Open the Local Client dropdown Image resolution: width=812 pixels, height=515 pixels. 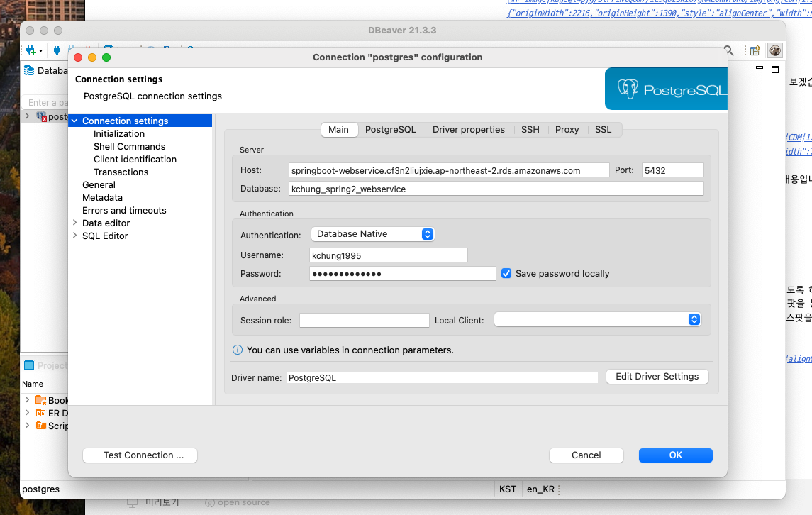pos(598,320)
